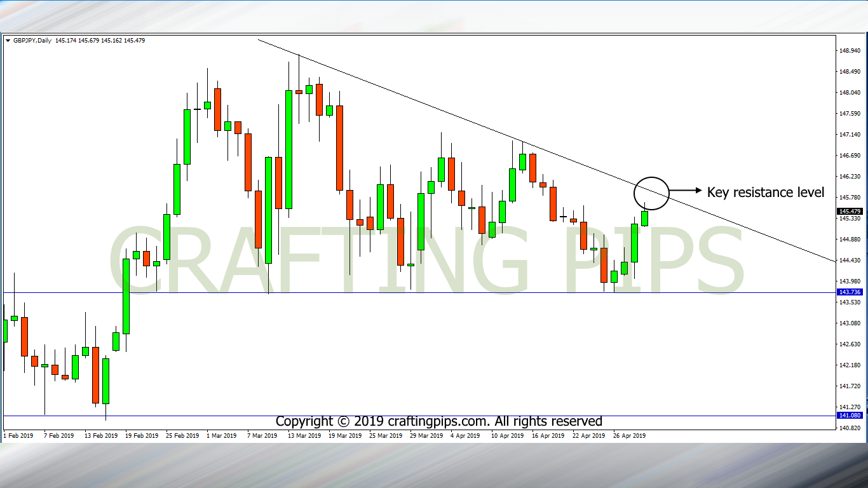This screenshot has width=868, height=488.
Task: Click the current price tag 145.479
Action: point(849,212)
